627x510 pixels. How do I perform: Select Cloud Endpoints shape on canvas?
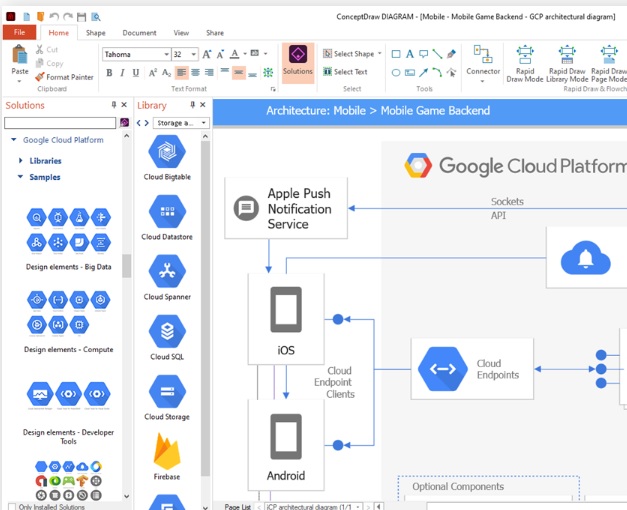pos(472,369)
